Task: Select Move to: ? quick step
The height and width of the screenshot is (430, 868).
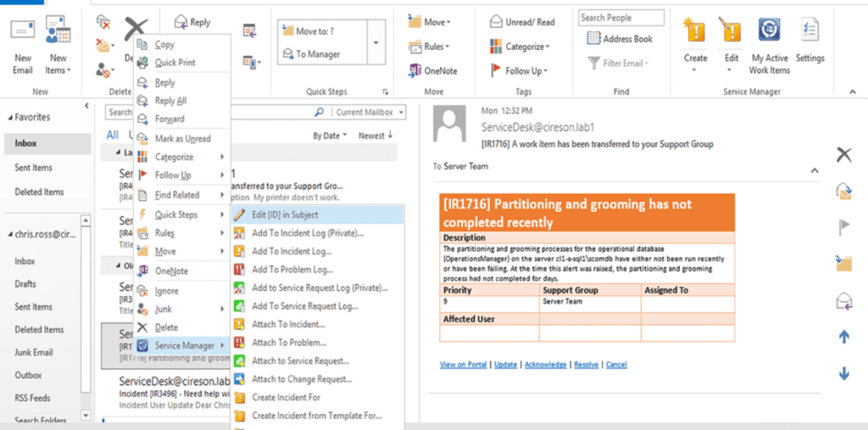Action: point(309,31)
